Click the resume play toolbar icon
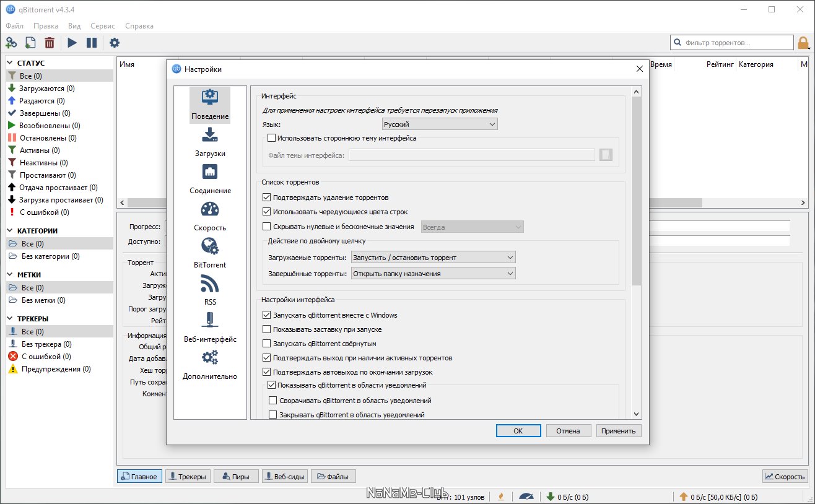 [x=72, y=43]
